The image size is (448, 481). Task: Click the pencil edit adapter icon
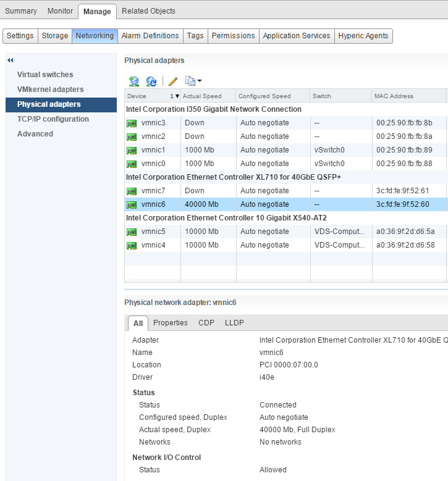(173, 82)
